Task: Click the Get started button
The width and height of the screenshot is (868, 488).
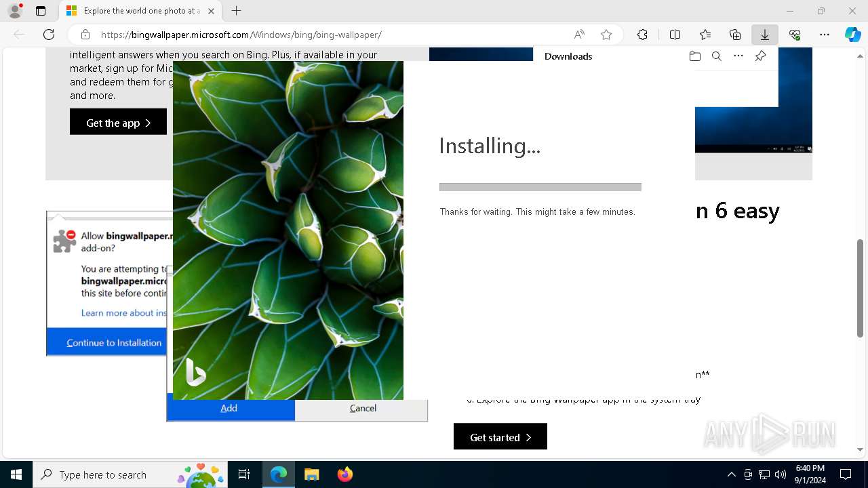Action: click(x=500, y=437)
